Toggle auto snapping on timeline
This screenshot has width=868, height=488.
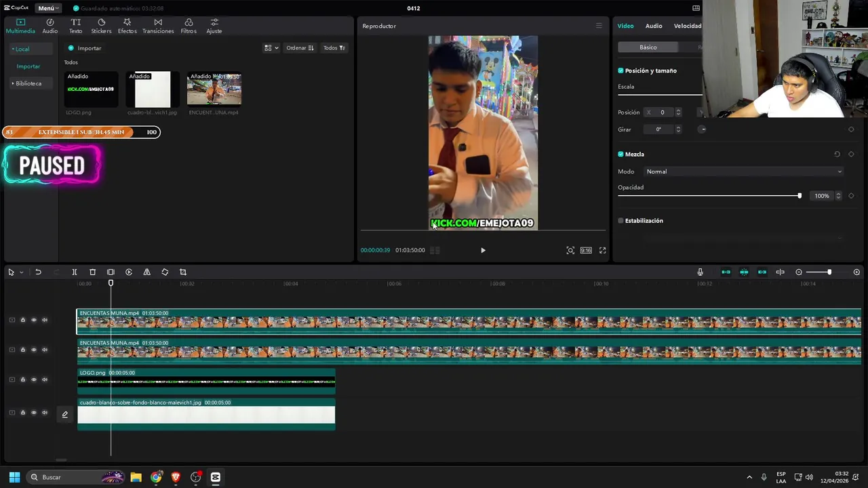coord(744,272)
